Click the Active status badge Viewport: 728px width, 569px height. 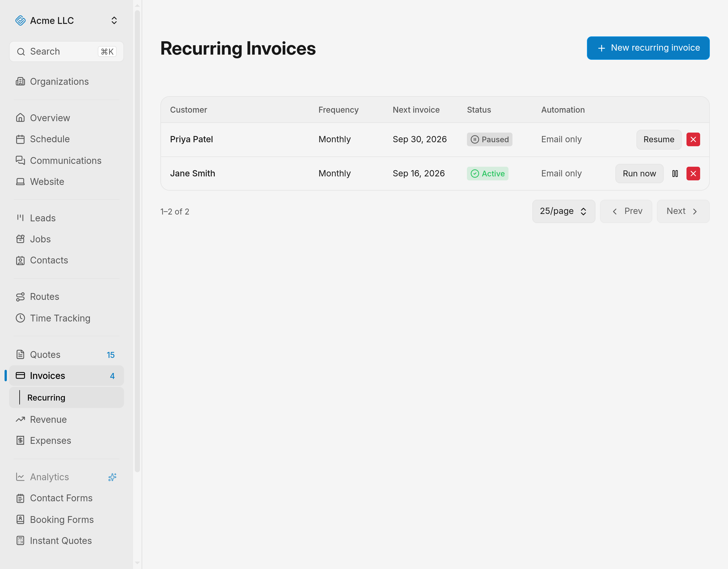[487, 174]
